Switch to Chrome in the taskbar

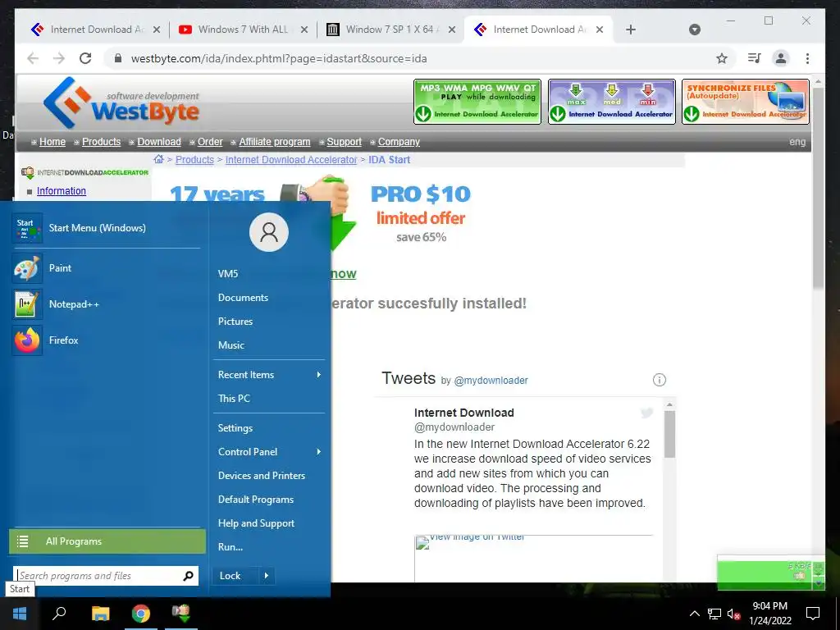(x=141, y=613)
